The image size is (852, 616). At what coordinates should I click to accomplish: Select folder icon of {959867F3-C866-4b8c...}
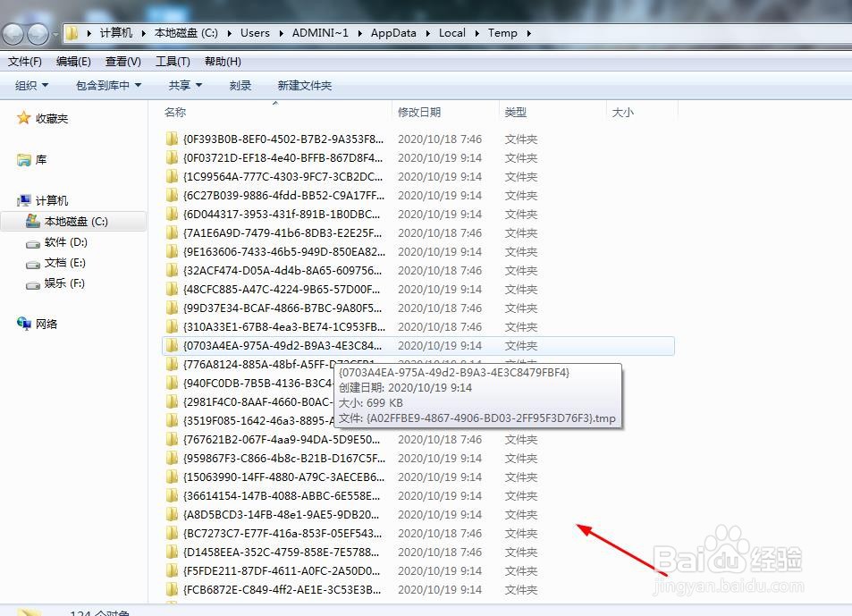172,458
